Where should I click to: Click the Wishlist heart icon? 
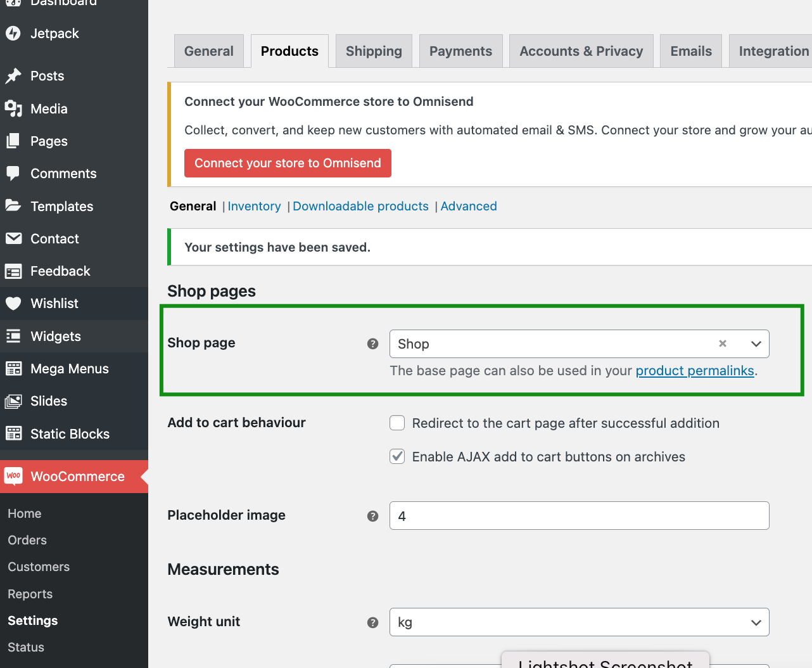click(x=13, y=304)
